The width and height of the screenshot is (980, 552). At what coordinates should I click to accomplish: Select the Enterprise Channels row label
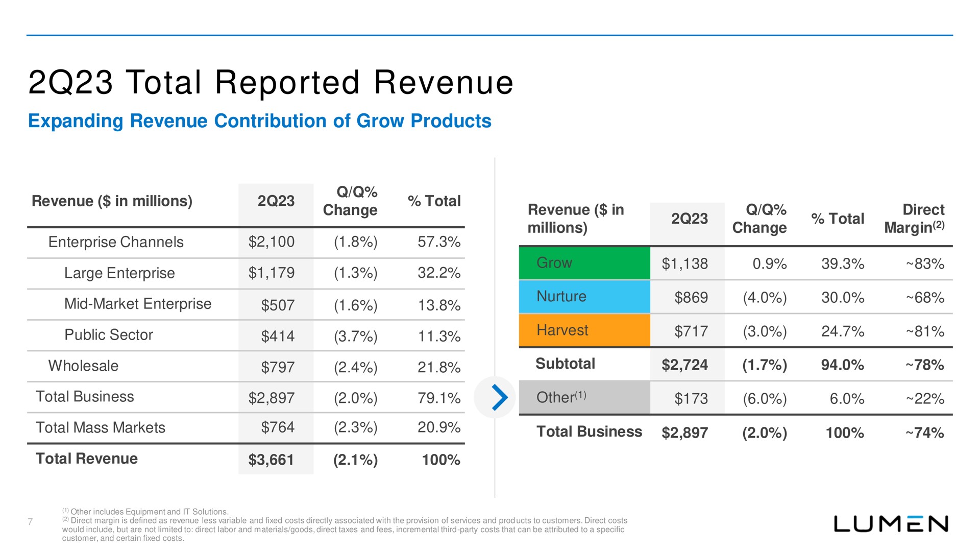pyautogui.click(x=116, y=242)
